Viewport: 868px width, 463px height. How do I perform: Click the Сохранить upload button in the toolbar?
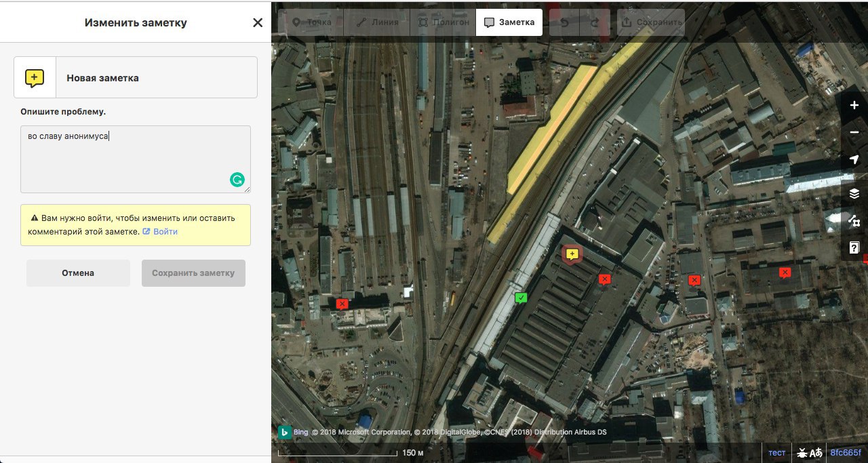pos(651,22)
